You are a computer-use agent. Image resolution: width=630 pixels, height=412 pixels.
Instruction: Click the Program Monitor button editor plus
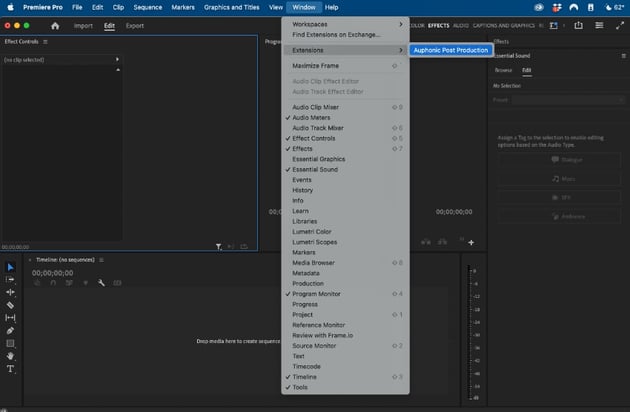pos(471,242)
